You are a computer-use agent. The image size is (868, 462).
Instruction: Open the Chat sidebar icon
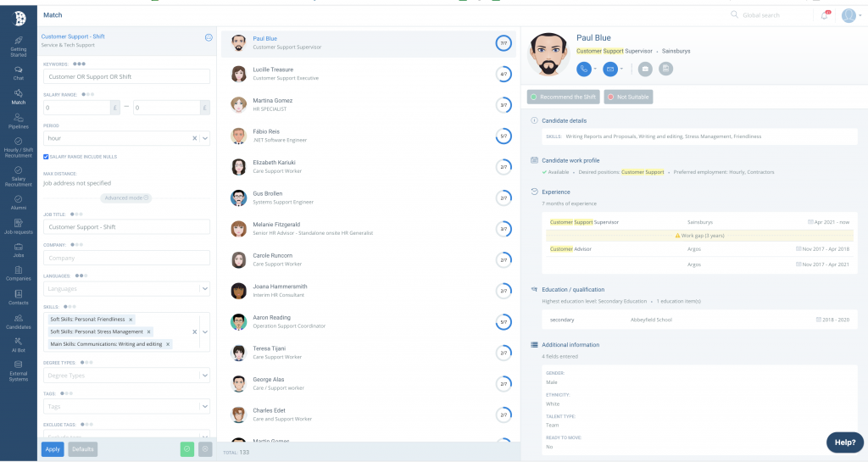pos(19,73)
